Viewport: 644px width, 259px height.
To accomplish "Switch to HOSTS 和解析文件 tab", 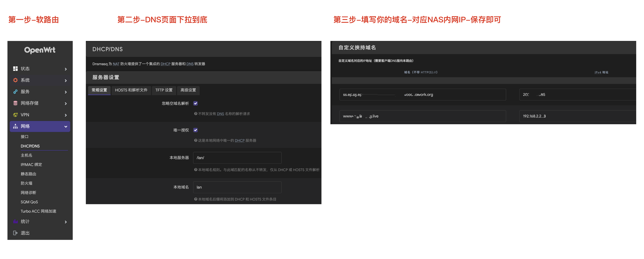I will pyautogui.click(x=131, y=90).
